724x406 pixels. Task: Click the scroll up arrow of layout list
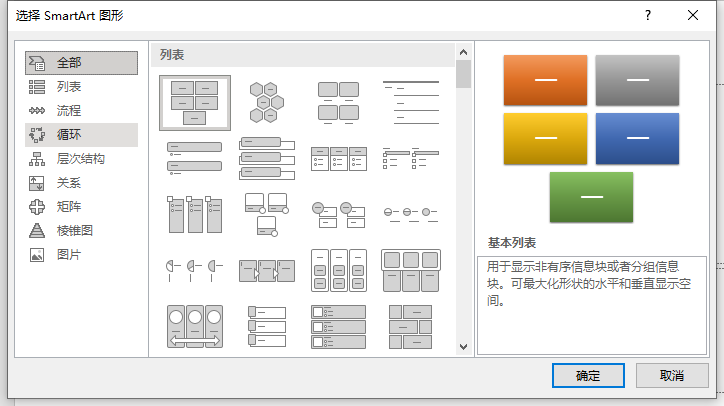coord(464,52)
